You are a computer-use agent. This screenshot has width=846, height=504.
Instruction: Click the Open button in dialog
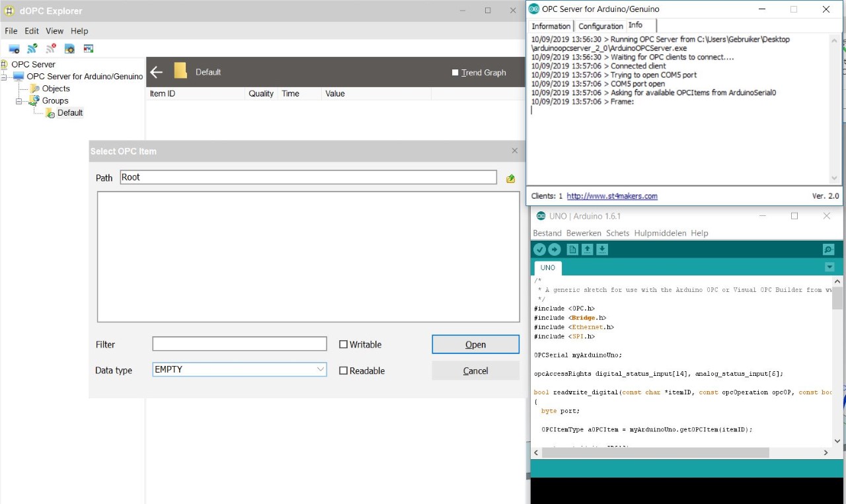tap(475, 344)
